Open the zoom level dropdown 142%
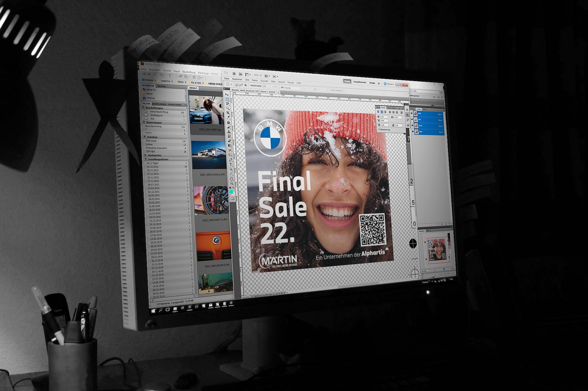 click(257, 75)
